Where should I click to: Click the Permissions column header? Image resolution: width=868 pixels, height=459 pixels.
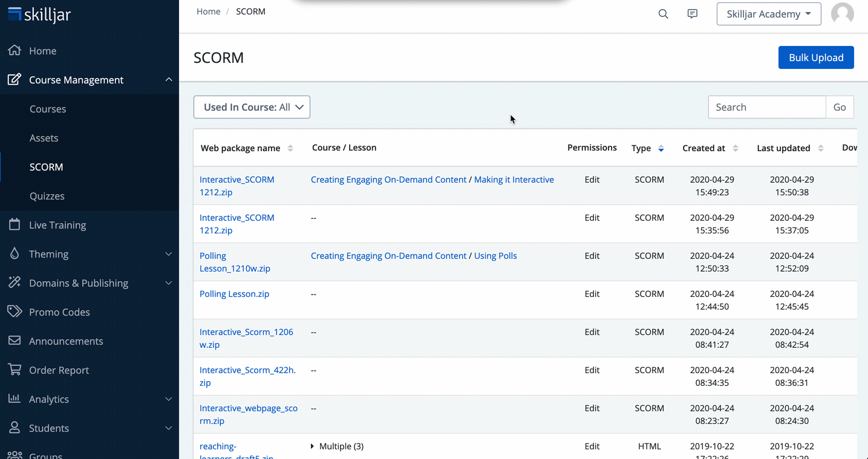[592, 148]
